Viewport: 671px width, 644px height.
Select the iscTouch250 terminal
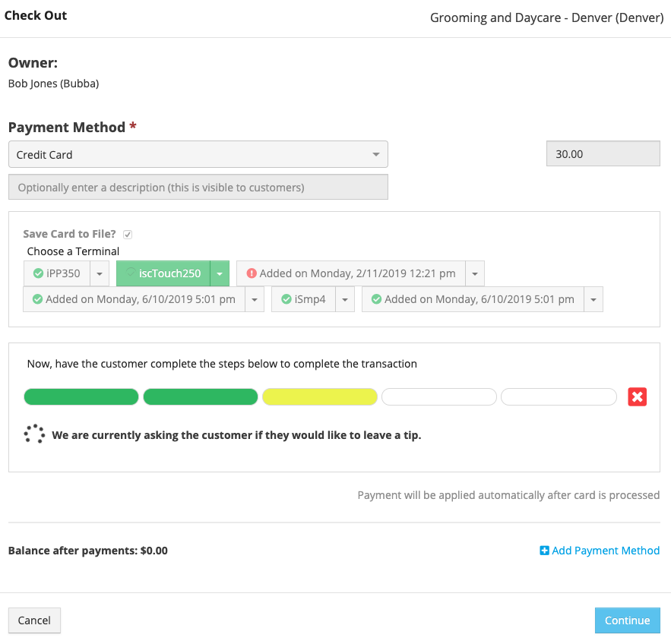pyautogui.click(x=163, y=273)
